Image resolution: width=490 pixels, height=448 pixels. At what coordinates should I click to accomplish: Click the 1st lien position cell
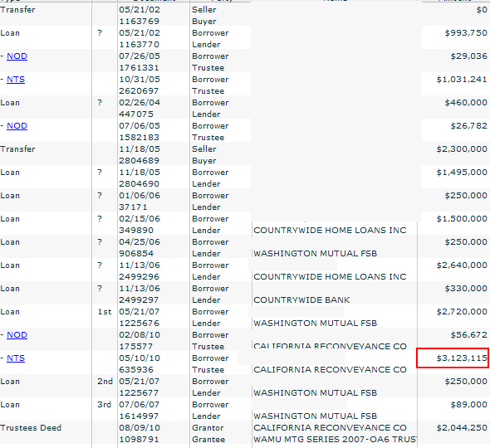pos(105,312)
